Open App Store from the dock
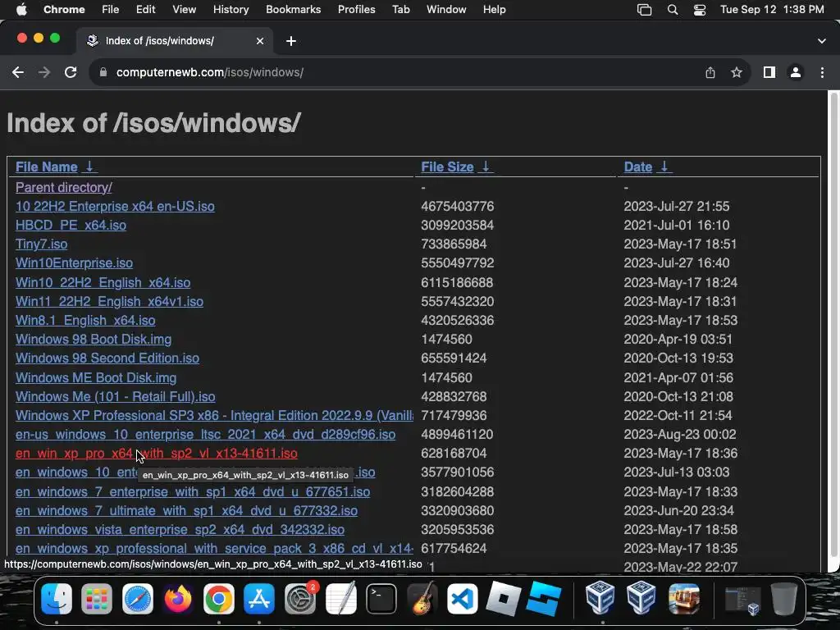Screen dimensions: 840x630 259,598
